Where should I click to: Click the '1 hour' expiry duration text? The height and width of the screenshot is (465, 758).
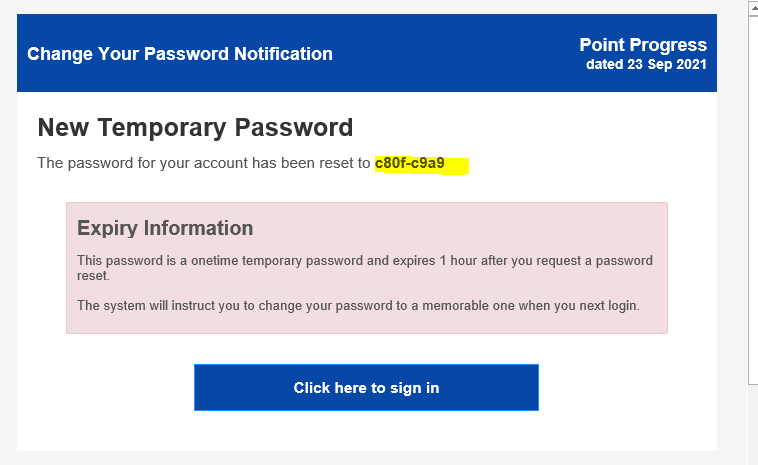click(458, 261)
